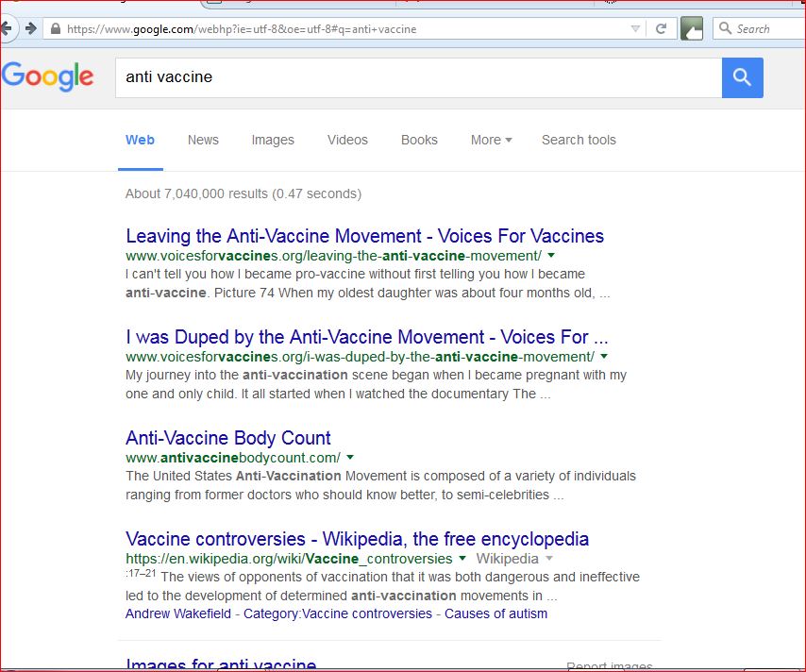
Task: Open Category:Vaccine controversies sublink
Action: coord(338,613)
